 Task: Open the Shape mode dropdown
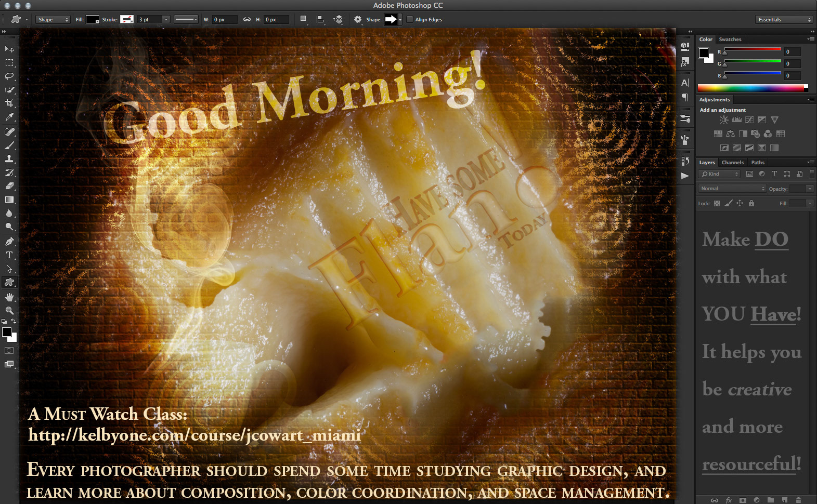[x=53, y=19]
